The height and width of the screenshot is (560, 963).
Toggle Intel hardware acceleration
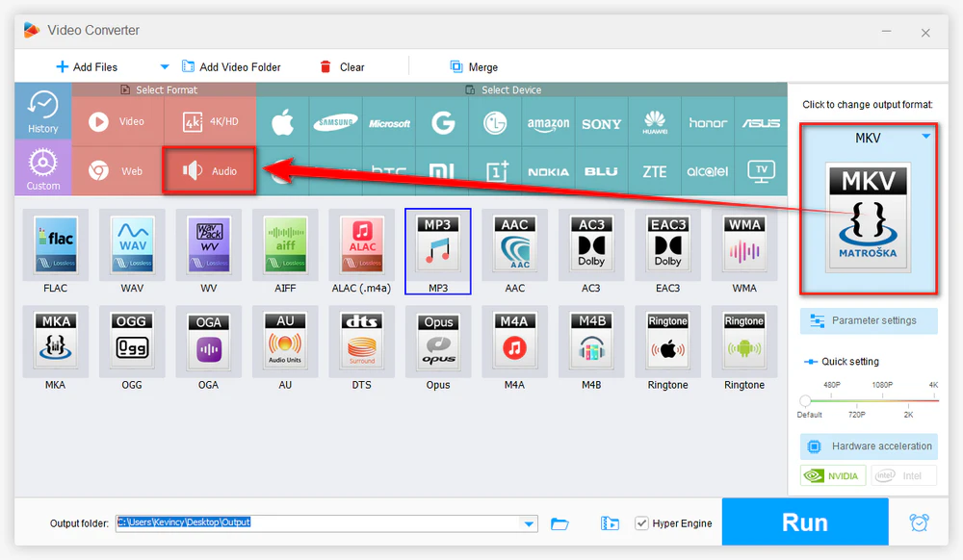pyautogui.click(x=904, y=475)
